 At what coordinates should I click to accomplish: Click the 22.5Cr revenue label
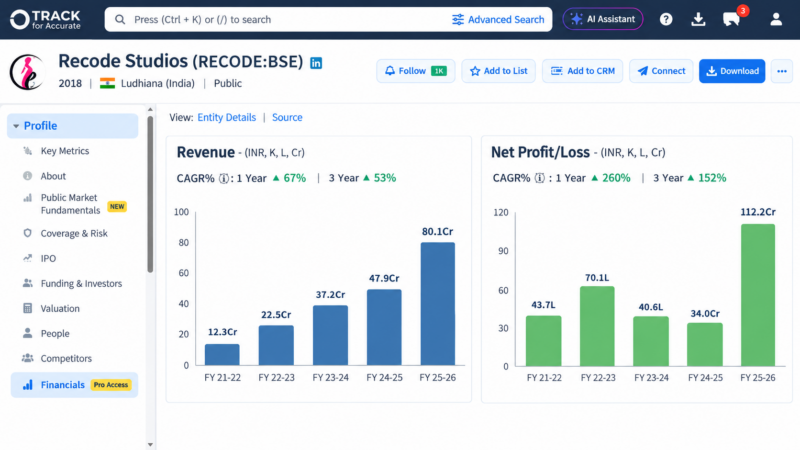click(x=276, y=315)
